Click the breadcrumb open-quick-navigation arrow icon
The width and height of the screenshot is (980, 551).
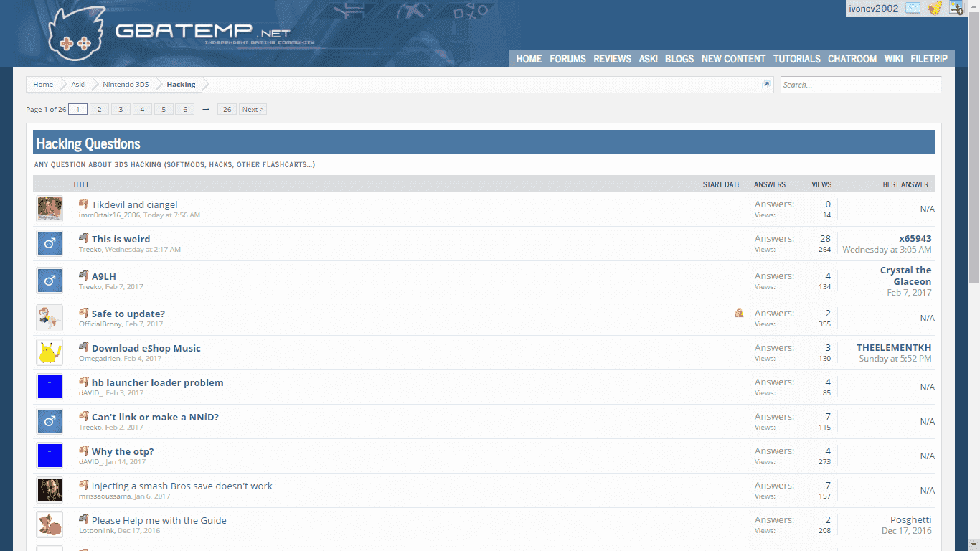tap(765, 85)
